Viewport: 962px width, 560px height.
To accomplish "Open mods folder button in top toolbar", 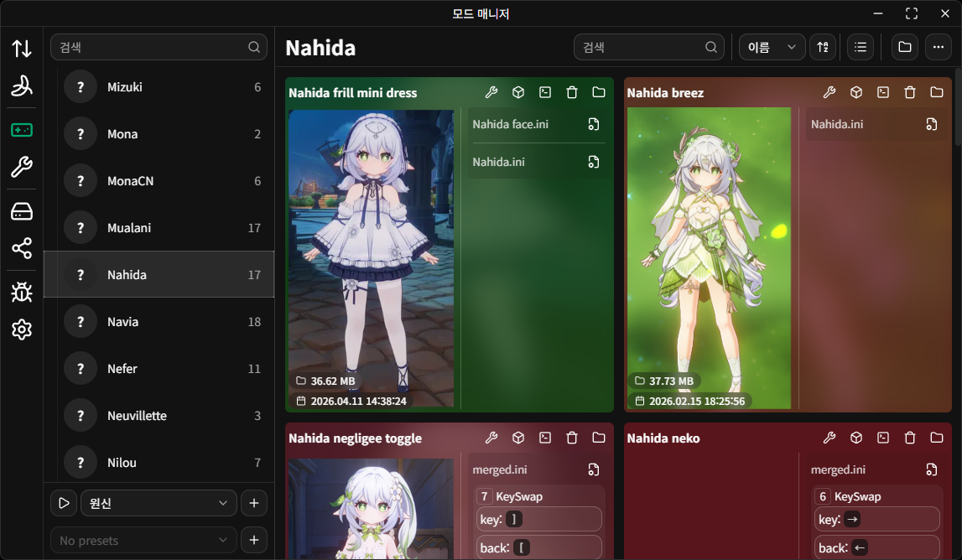I will pyautogui.click(x=904, y=47).
